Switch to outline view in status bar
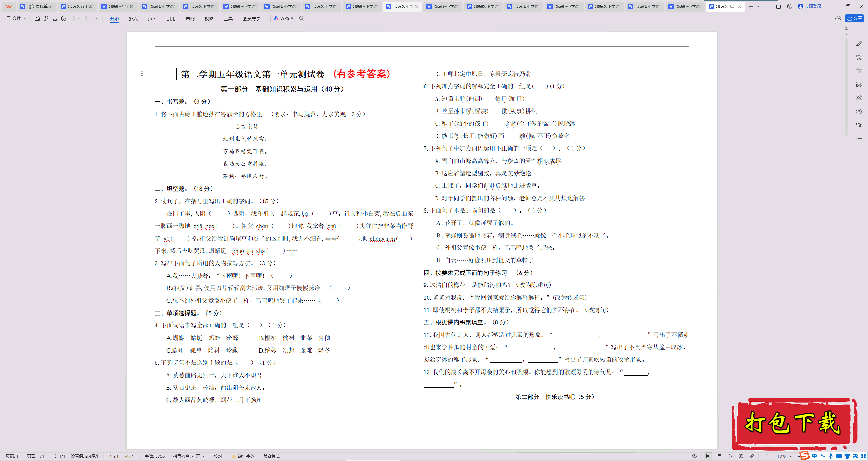The image size is (868, 461). point(719,456)
